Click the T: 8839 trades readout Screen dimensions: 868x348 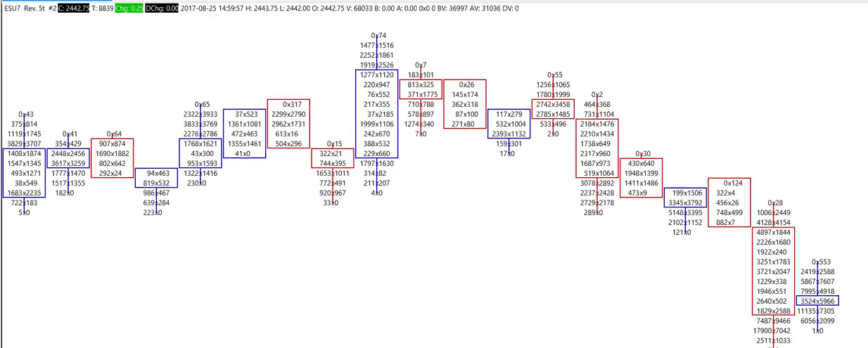click(x=103, y=8)
